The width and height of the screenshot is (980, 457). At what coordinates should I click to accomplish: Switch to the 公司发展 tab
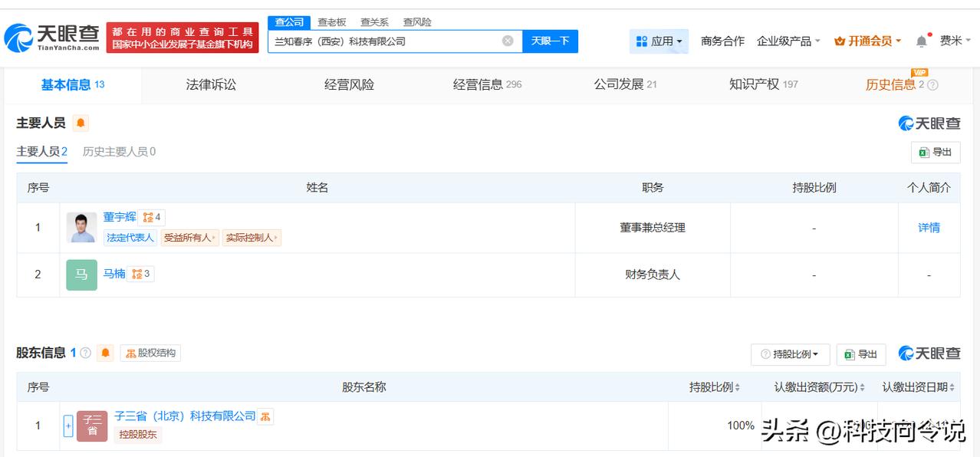point(625,85)
